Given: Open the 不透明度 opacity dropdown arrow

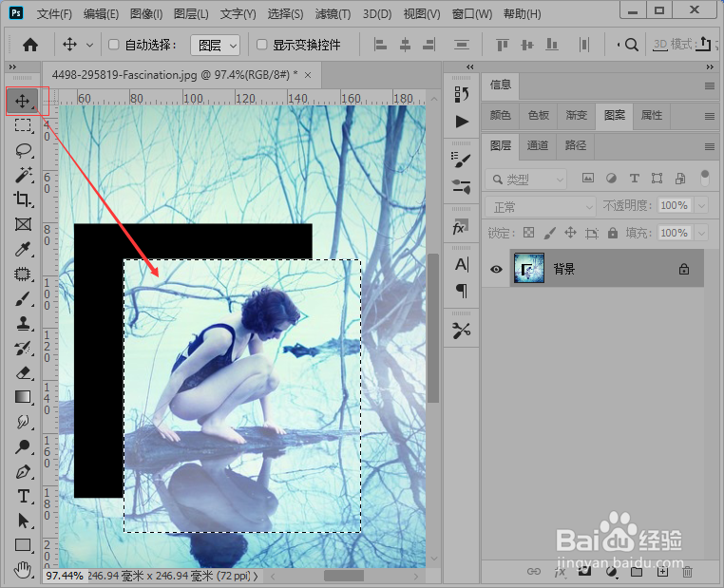Looking at the screenshot, I should click(x=701, y=205).
